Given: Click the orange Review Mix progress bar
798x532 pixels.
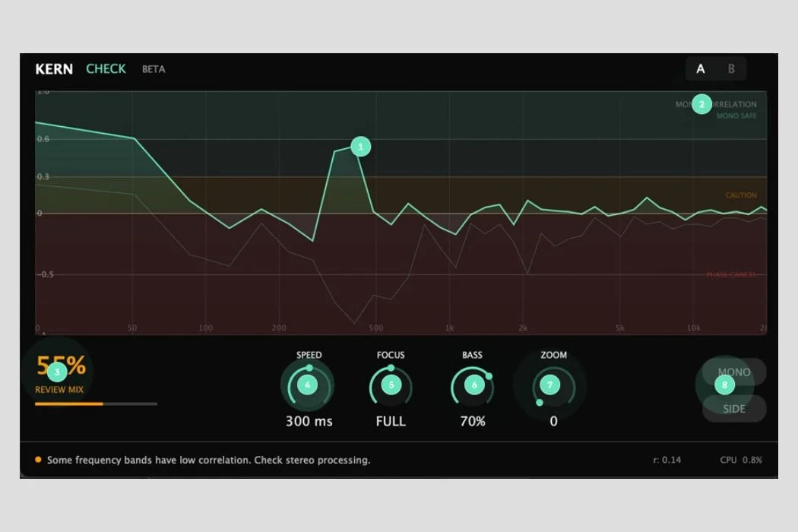Looking at the screenshot, I should (69, 404).
